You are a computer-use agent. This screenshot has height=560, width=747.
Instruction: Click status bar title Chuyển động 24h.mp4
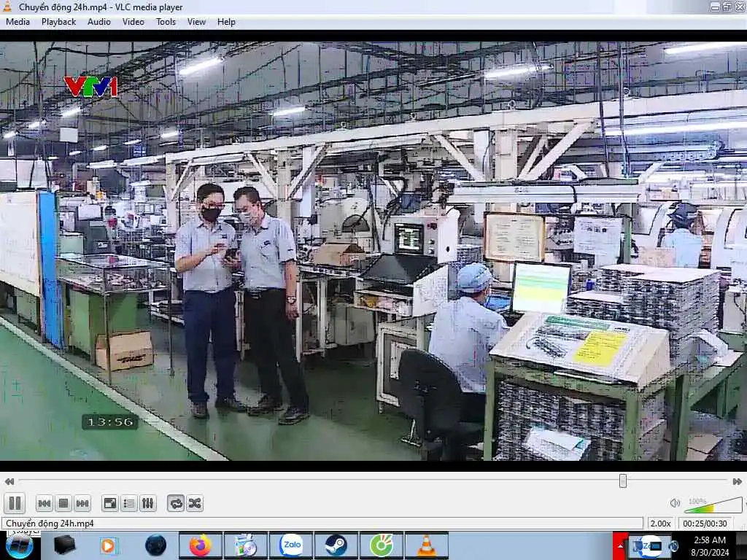tap(50, 524)
